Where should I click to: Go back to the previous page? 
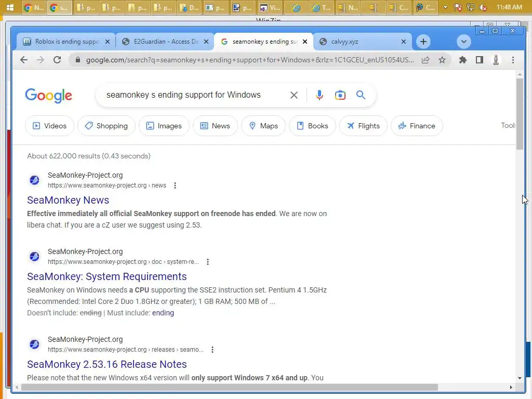(x=24, y=60)
